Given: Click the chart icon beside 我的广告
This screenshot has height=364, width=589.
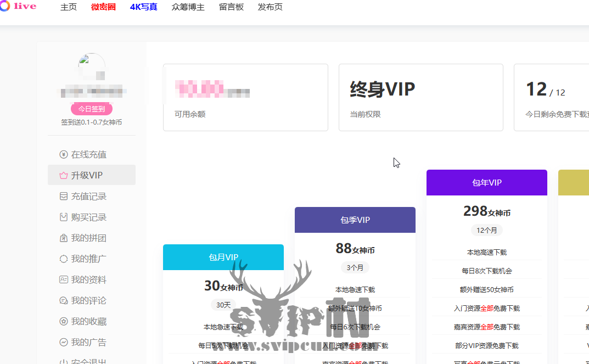Looking at the screenshot, I should 64,342.
